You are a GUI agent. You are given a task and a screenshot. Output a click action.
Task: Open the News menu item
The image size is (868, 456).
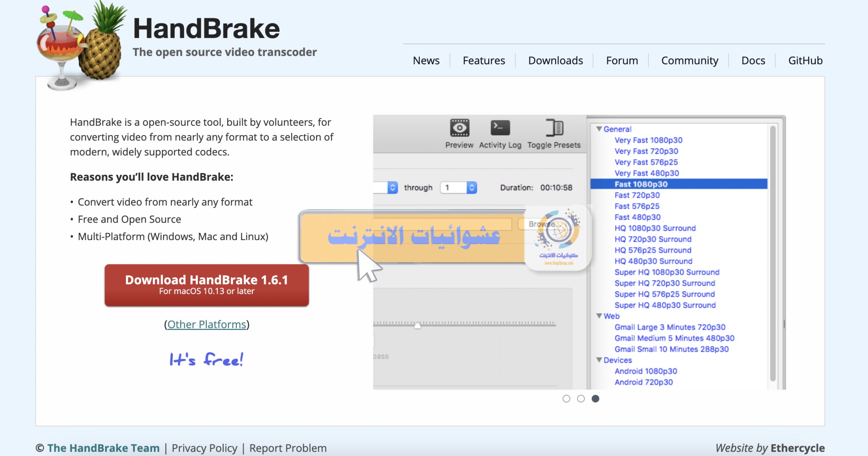coord(426,61)
